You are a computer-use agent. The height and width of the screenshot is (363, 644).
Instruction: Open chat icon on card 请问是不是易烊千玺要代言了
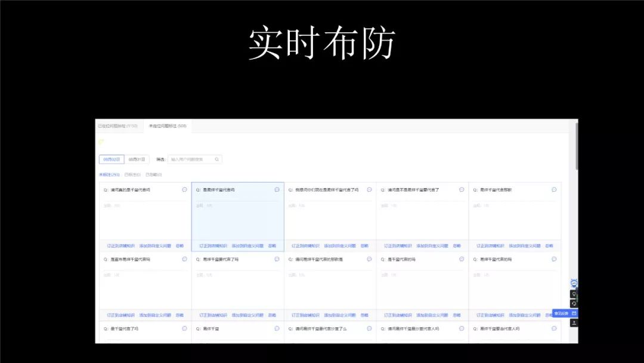(x=462, y=189)
